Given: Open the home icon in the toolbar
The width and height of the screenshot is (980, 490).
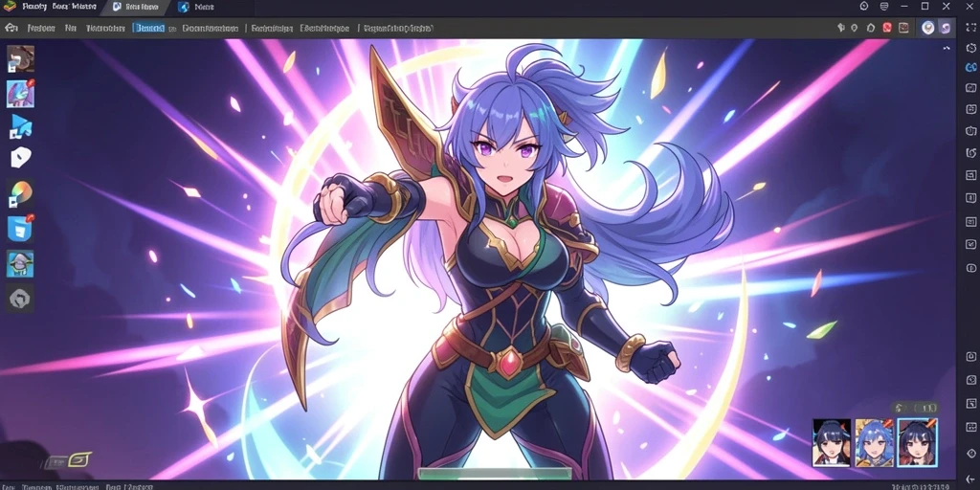Looking at the screenshot, I should [x=11, y=28].
